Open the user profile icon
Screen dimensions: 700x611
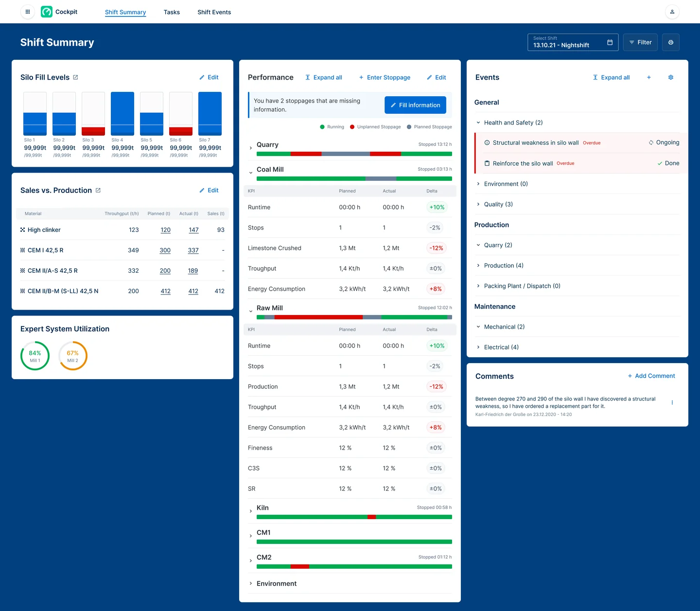(672, 12)
